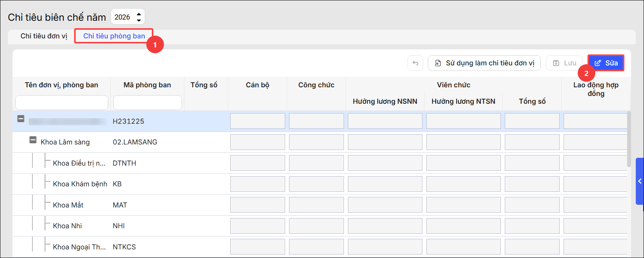644x258 pixels.
Task: Collapse the H231225 root unit row
Action: coord(21,119)
